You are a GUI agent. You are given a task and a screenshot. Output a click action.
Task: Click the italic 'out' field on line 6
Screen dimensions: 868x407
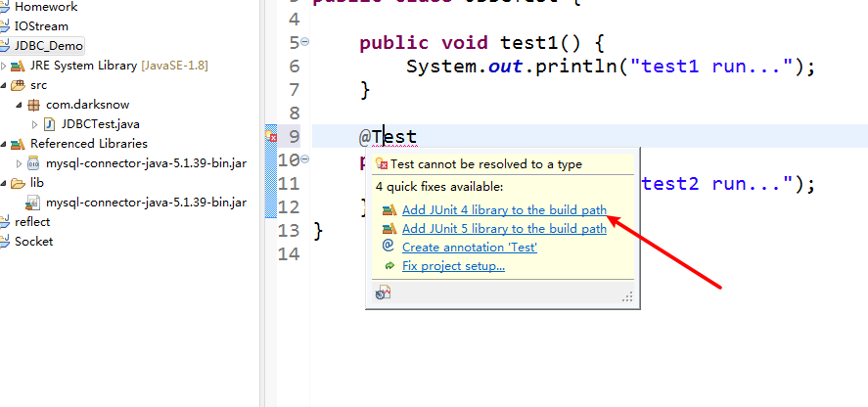(505, 67)
